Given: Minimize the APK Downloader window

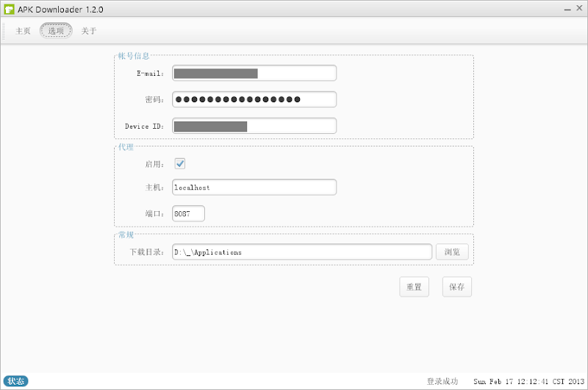Looking at the screenshot, I should click(x=567, y=9).
